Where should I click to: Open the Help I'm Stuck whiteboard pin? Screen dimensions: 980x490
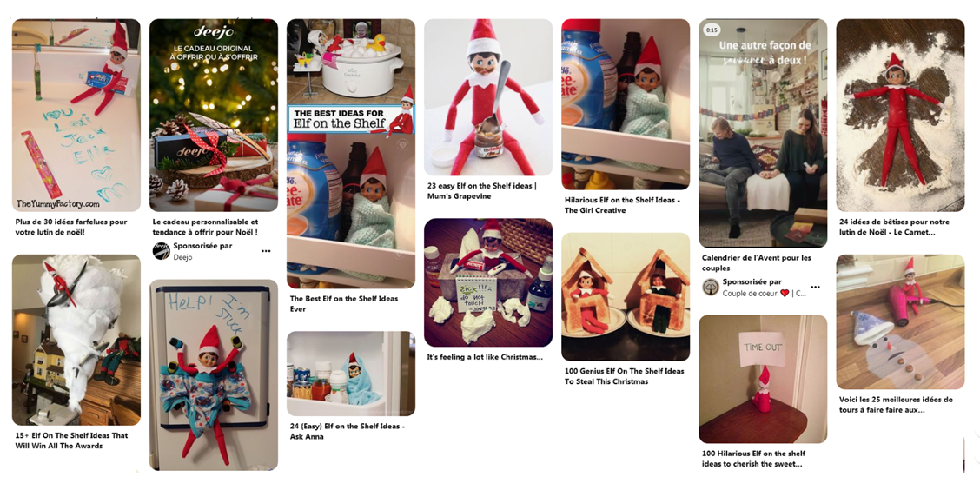click(213, 374)
